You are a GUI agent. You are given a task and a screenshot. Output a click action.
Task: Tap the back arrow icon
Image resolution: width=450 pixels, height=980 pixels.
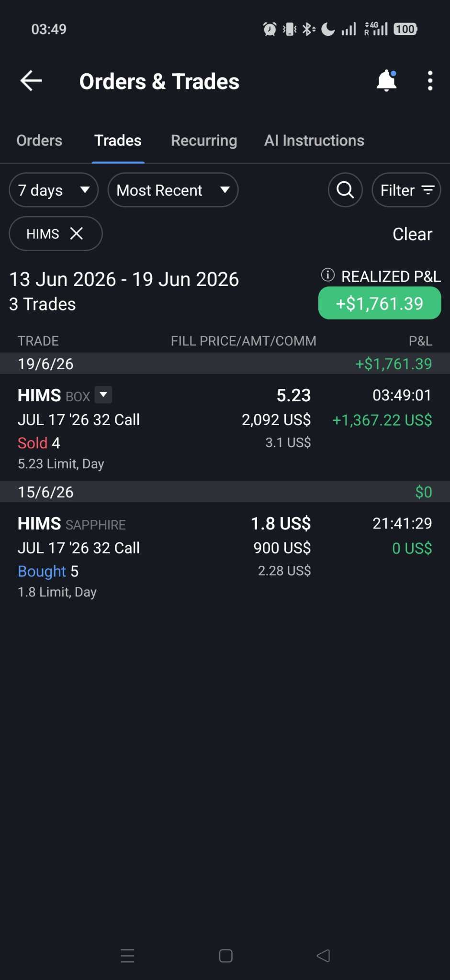(31, 81)
